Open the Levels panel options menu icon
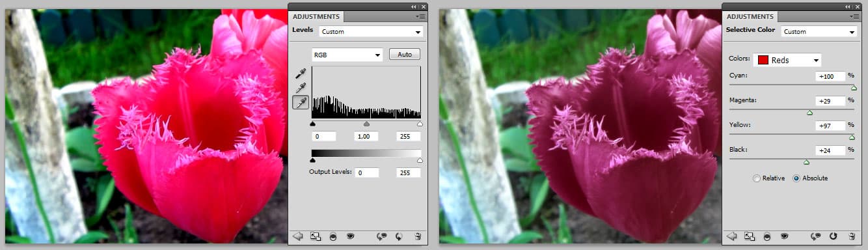The width and height of the screenshot is (868, 250). [421, 16]
